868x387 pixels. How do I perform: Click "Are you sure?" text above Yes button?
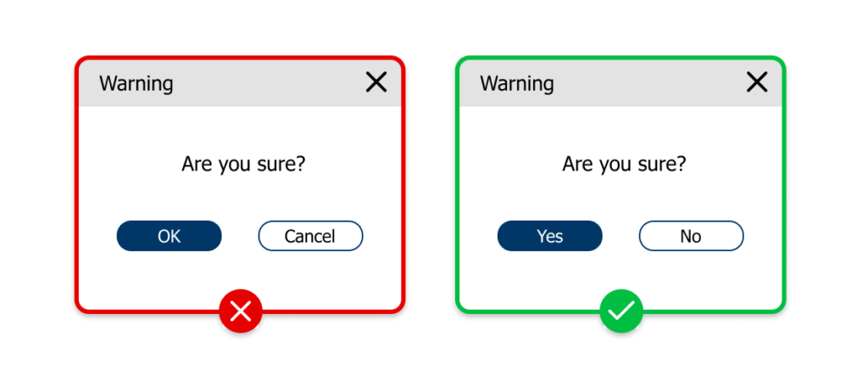click(624, 164)
